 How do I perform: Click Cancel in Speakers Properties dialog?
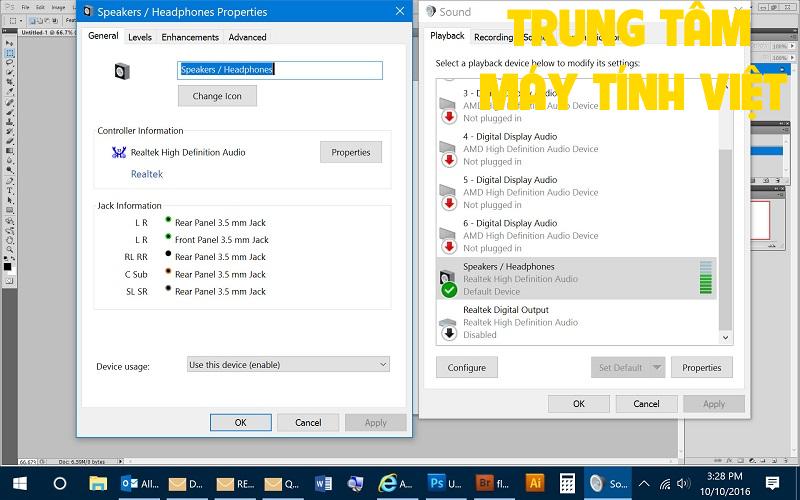pyautogui.click(x=308, y=422)
